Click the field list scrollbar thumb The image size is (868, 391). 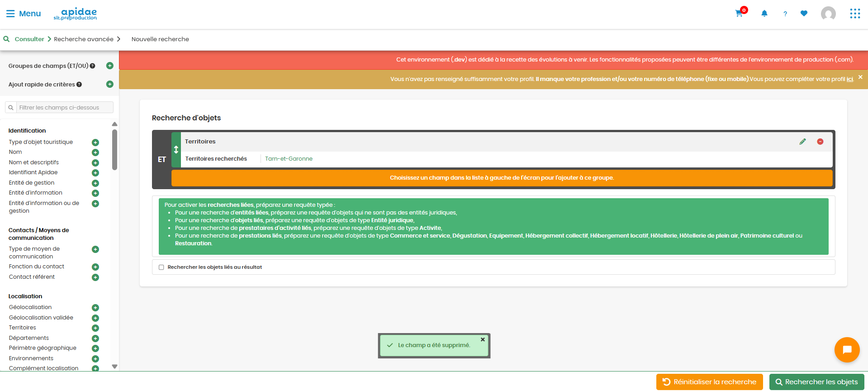point(114,150)
